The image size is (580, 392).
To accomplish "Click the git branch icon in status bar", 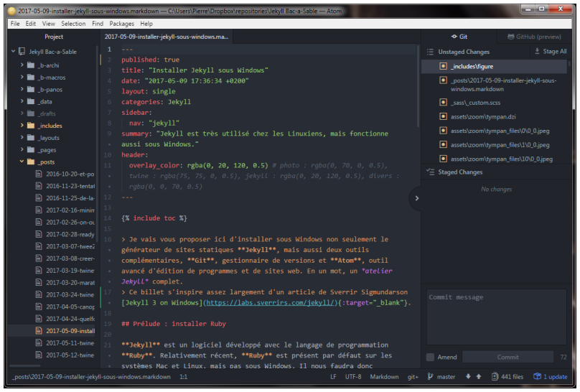I will pyautogui.click(x=430, y=376).
